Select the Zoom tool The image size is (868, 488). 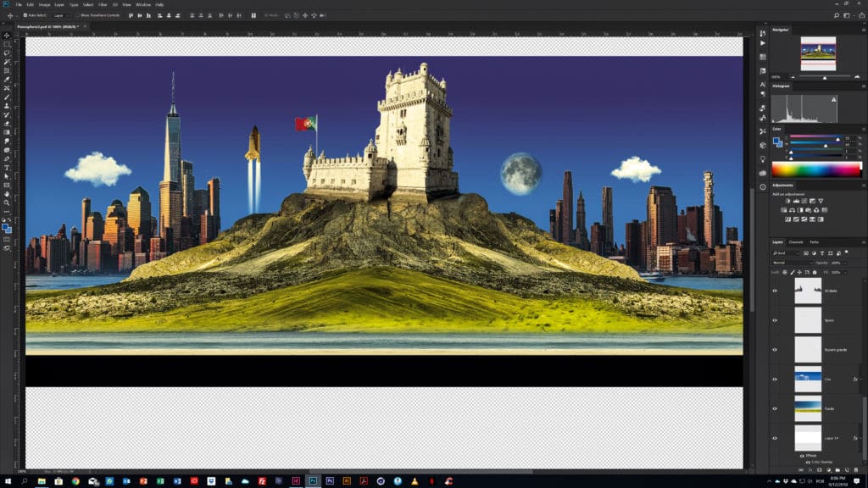tap(7, 203)
